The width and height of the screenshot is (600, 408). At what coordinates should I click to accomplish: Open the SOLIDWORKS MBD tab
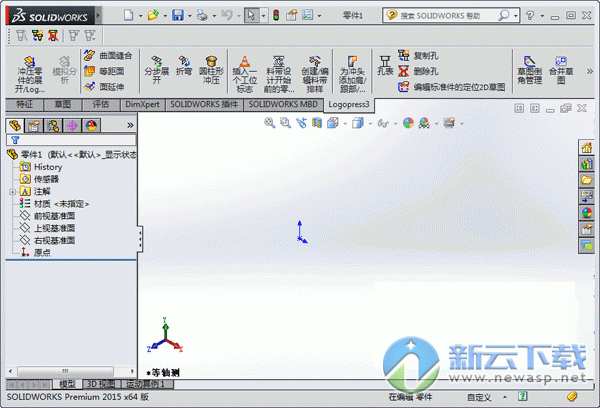pyautogui.click(x=283, y=104)
